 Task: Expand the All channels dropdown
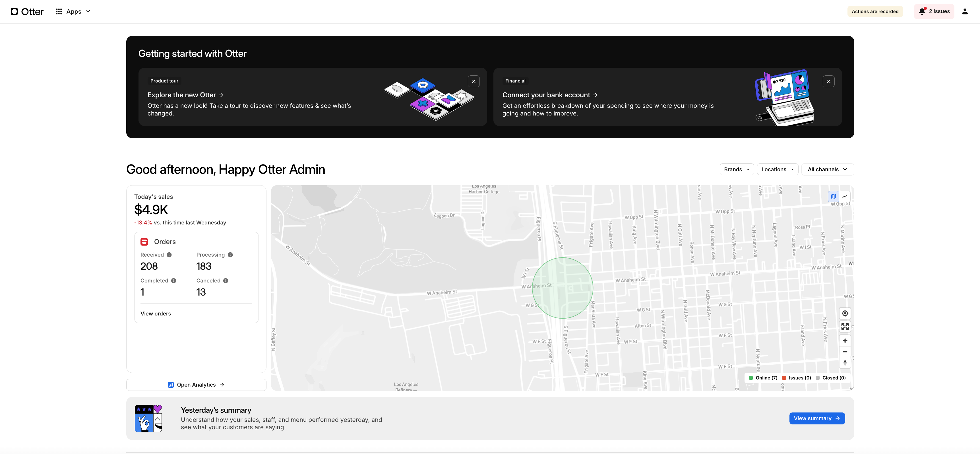point(828,169)
